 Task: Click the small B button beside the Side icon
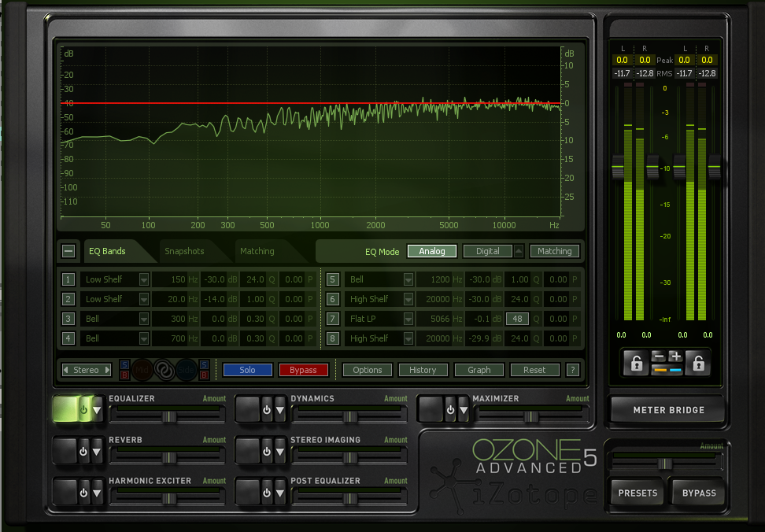click(x=204, y=375)
